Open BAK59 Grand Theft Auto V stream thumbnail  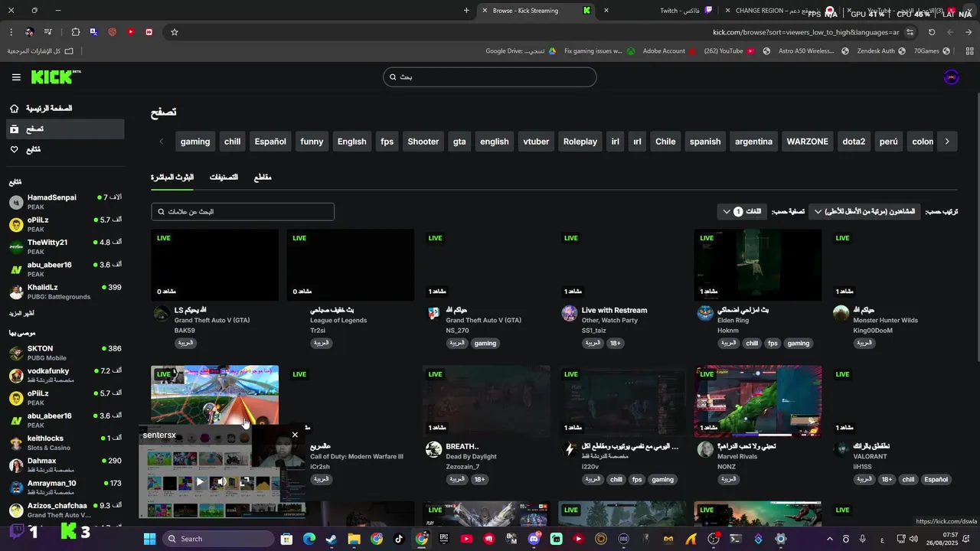tap(214, 265)
